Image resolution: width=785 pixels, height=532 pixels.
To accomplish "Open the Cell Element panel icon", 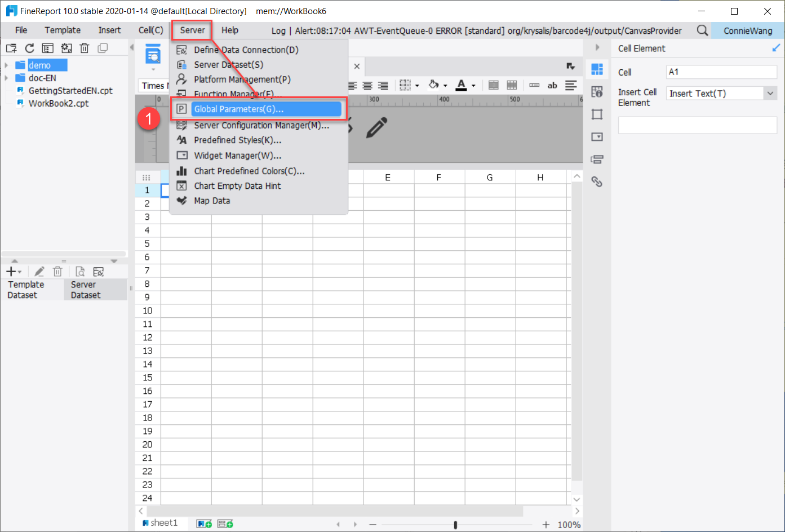I will click(597, 69).
